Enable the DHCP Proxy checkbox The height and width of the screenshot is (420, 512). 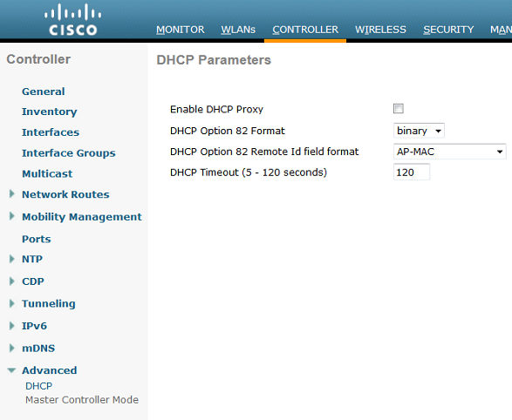399,109
